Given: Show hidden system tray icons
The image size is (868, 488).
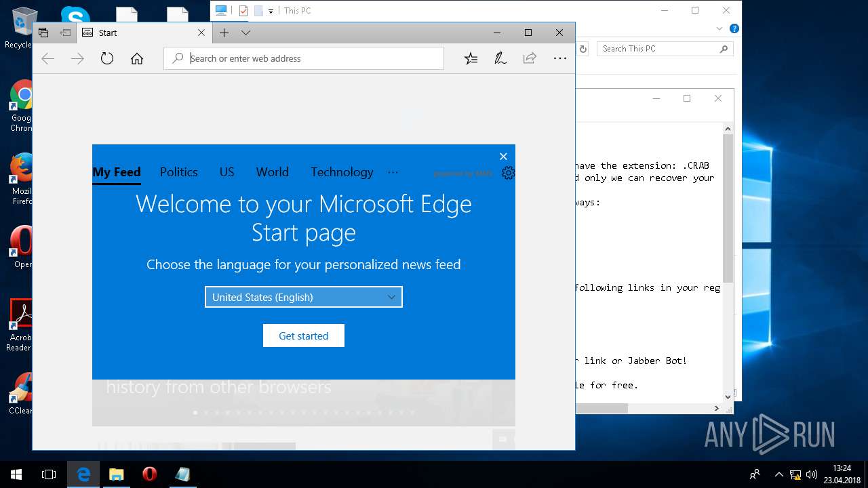Looking at the screenshot, I should pos(778,474).
